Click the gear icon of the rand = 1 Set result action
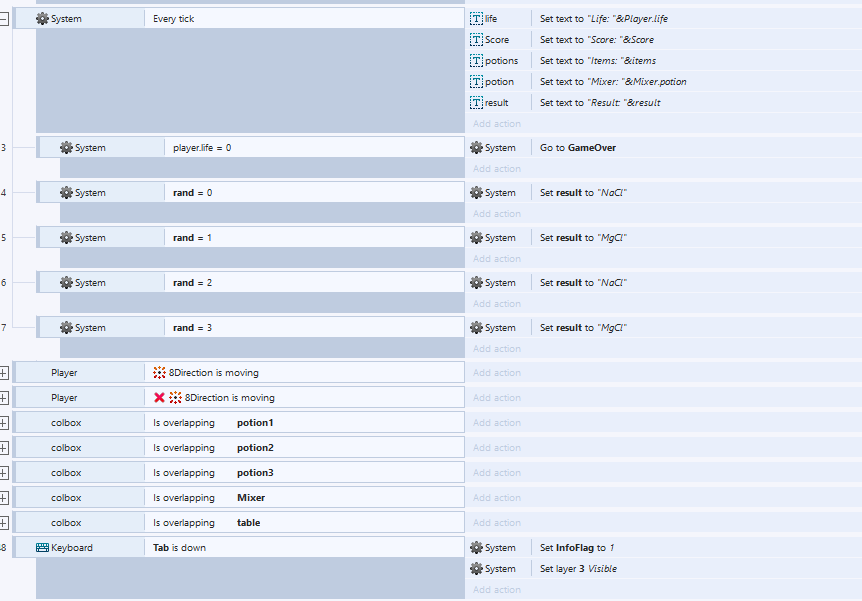 476,238
